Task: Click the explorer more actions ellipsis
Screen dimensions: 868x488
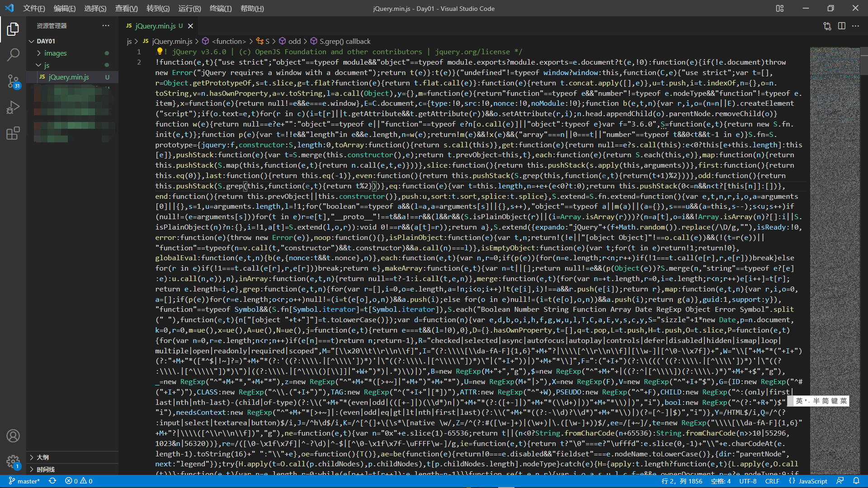Action: (x=106, y=26)
